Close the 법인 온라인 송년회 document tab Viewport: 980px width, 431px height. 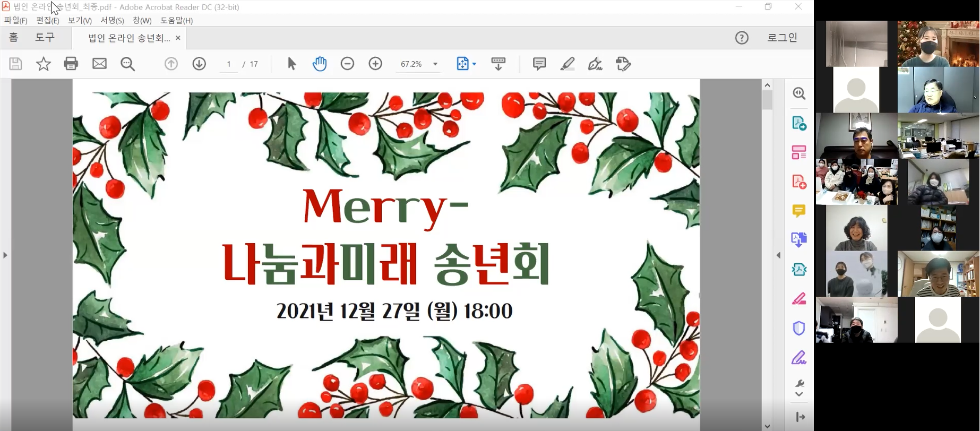pyautogui.click(x=178, y=38)
